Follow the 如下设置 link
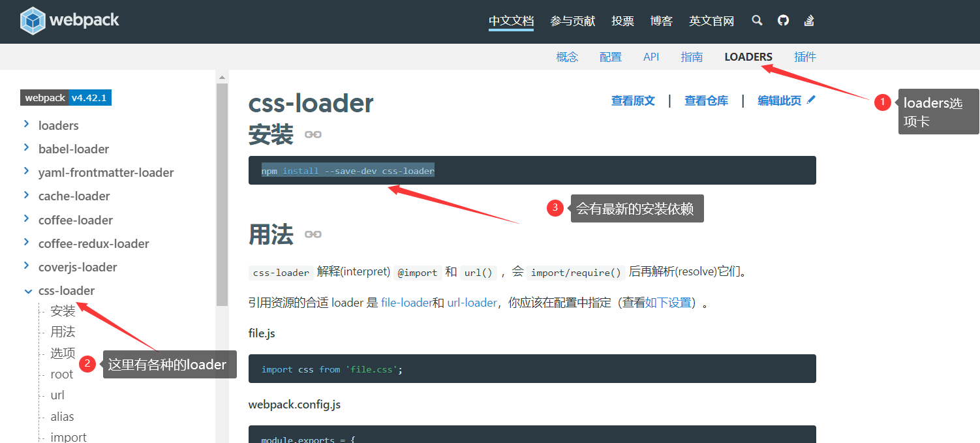The image size is (980, 443). click(x=668, y=303)
